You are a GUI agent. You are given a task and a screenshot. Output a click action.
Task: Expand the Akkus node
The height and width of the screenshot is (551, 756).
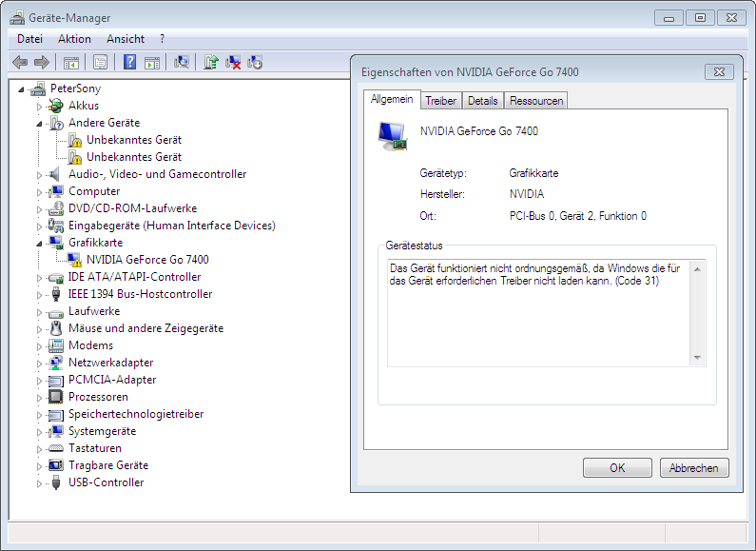(40, 107)
